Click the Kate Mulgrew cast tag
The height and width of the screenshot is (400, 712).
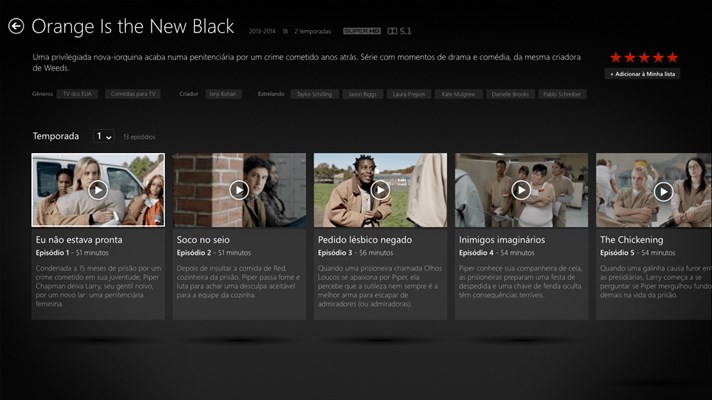click(x=460, y=94)
